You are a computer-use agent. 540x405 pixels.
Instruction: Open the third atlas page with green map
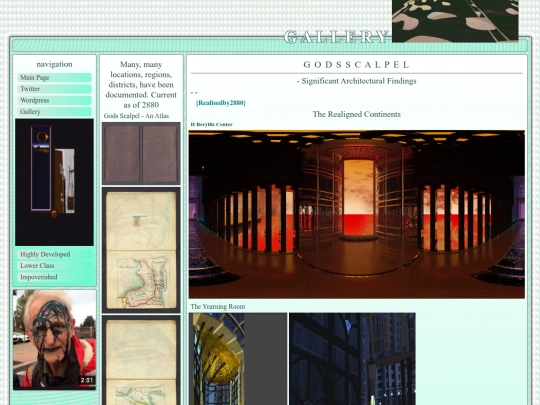click(x=141, y=360)
